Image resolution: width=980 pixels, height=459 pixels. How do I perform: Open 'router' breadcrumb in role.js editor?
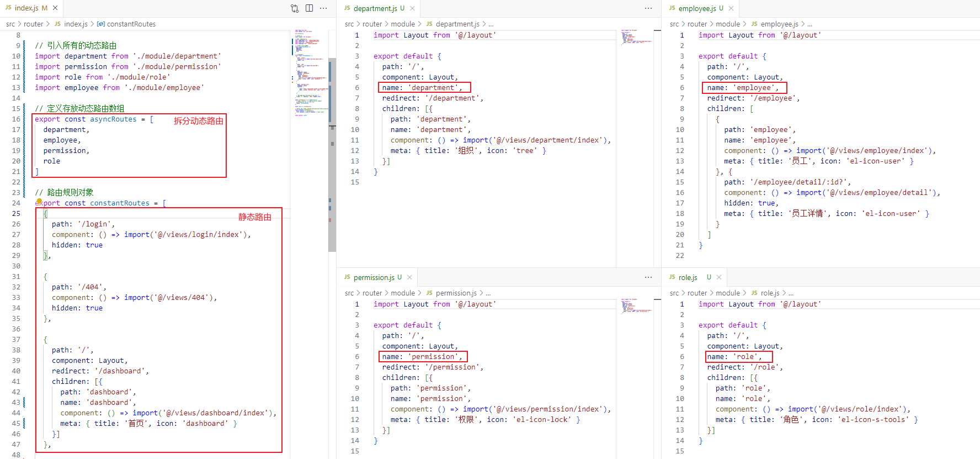pyautogui.click(x=697, y=293)
